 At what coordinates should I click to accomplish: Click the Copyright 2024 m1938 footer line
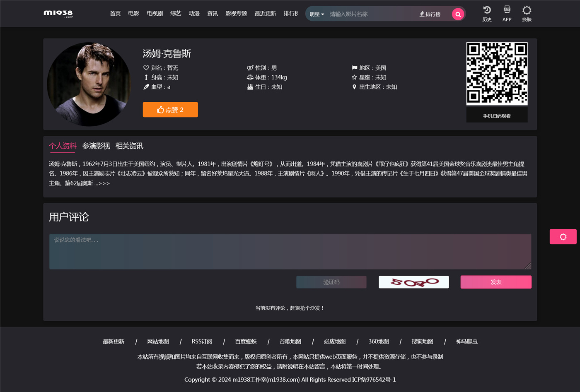(290, 380)
